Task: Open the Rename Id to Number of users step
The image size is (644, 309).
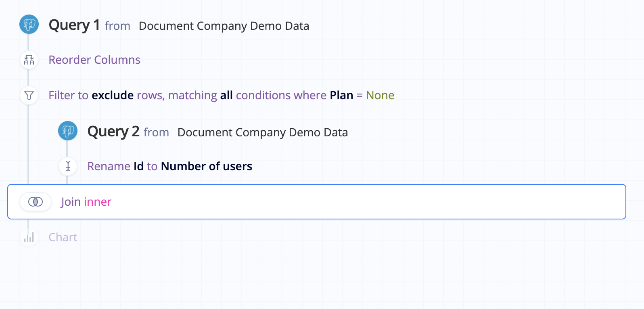Action: (x=169, y=166)
